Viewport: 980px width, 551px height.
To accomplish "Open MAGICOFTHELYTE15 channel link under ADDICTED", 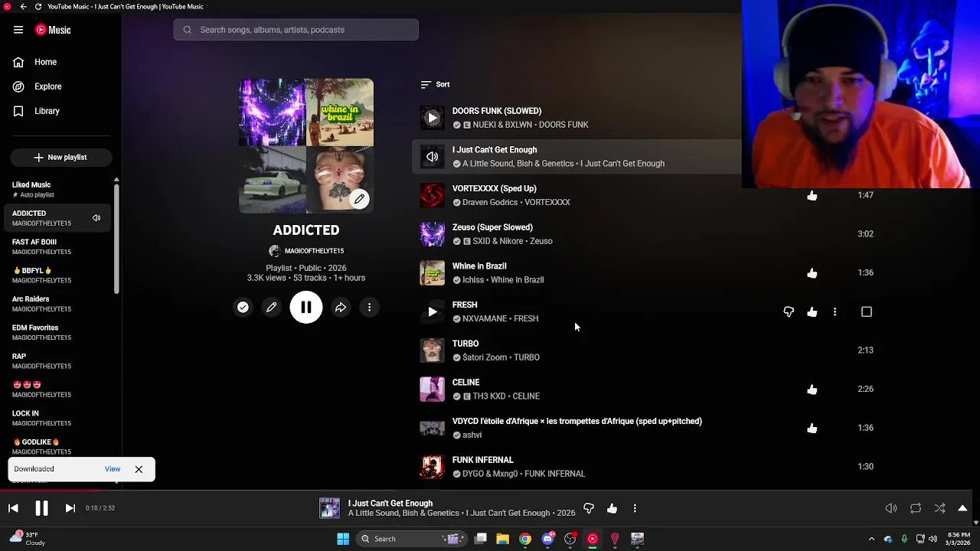I will [x=314, y=251].
